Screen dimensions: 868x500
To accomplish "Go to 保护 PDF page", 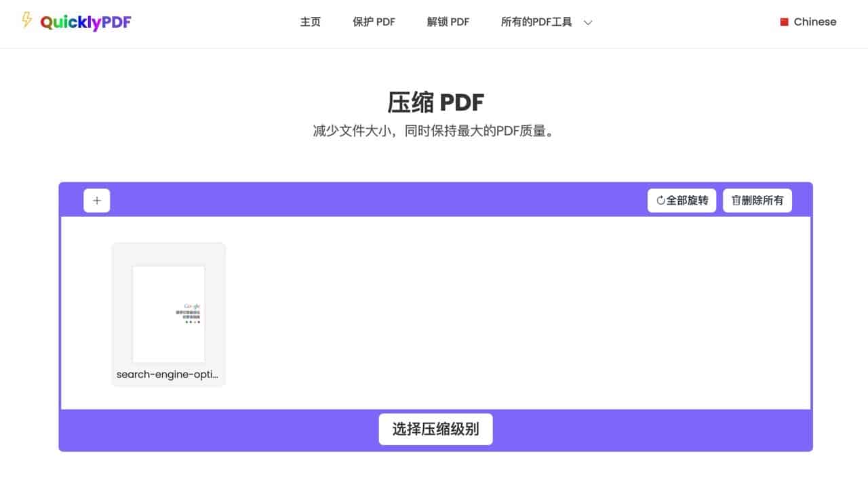I will click(x=374, y=22).
